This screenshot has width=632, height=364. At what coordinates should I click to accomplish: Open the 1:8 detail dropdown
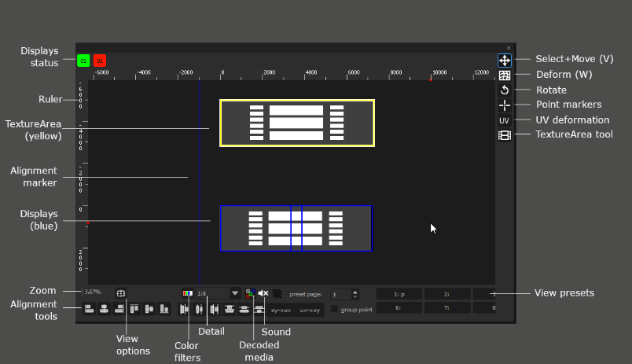[x=235, y=293]
